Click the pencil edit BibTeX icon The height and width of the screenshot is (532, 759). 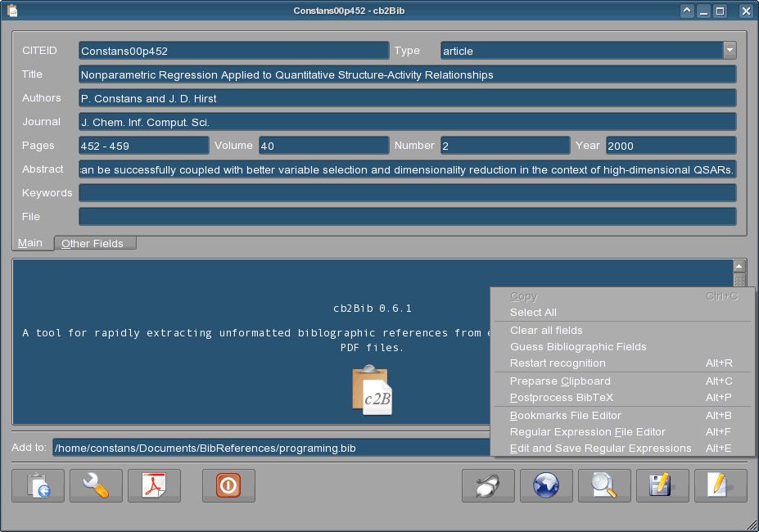pyautogui.click(x=721, y=485)
